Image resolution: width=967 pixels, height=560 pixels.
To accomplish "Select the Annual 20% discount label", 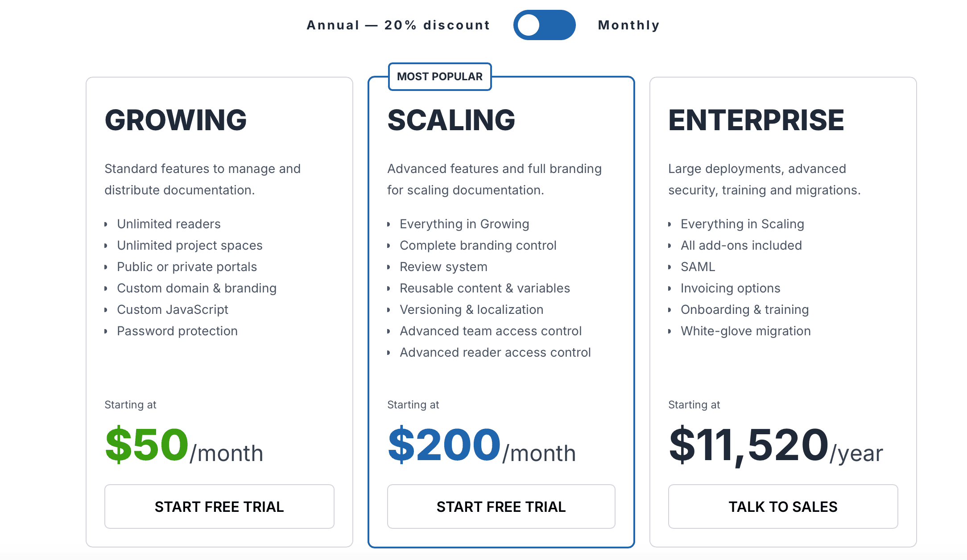I will pyautogui.click(x=398, y=25).
